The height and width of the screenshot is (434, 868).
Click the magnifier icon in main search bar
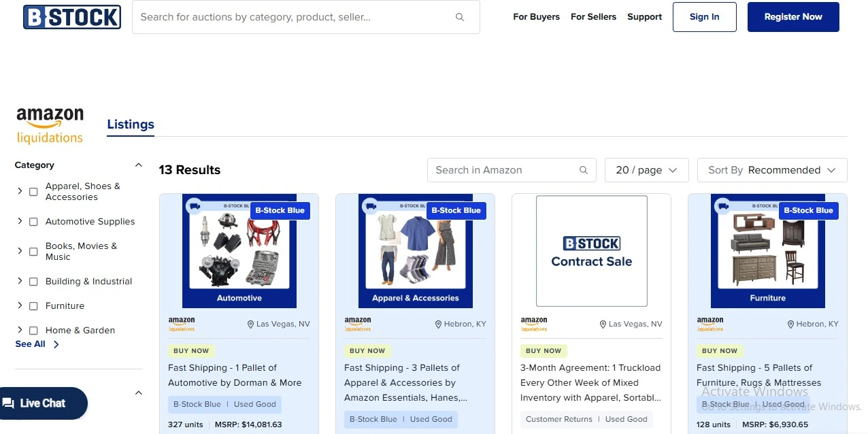pyautogui.click(x=460, y=17)
